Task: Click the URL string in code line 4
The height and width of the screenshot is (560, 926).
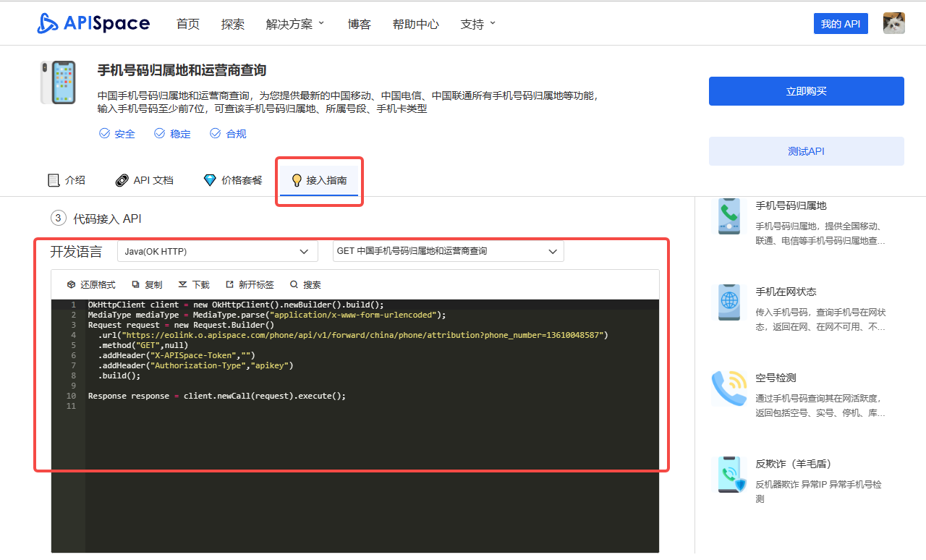Action: click(365, 335)
